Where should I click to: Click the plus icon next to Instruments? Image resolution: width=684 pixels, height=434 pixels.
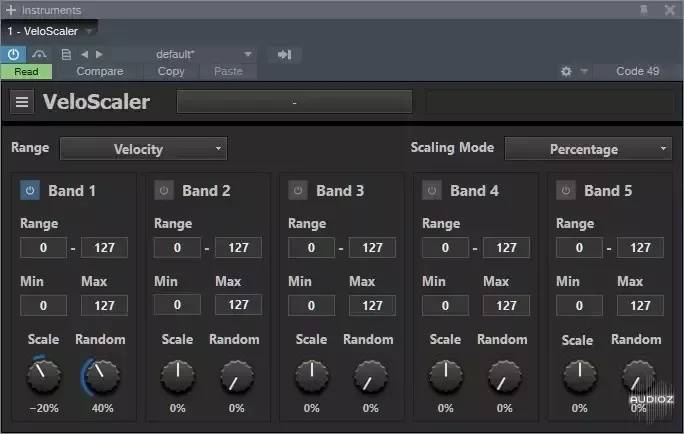click(x=11, y=10)
